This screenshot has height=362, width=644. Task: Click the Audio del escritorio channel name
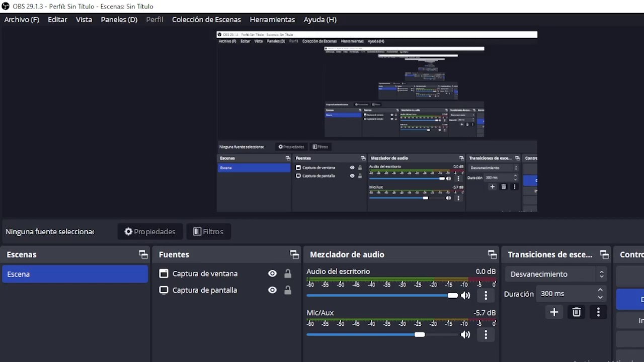pos(338,271)
